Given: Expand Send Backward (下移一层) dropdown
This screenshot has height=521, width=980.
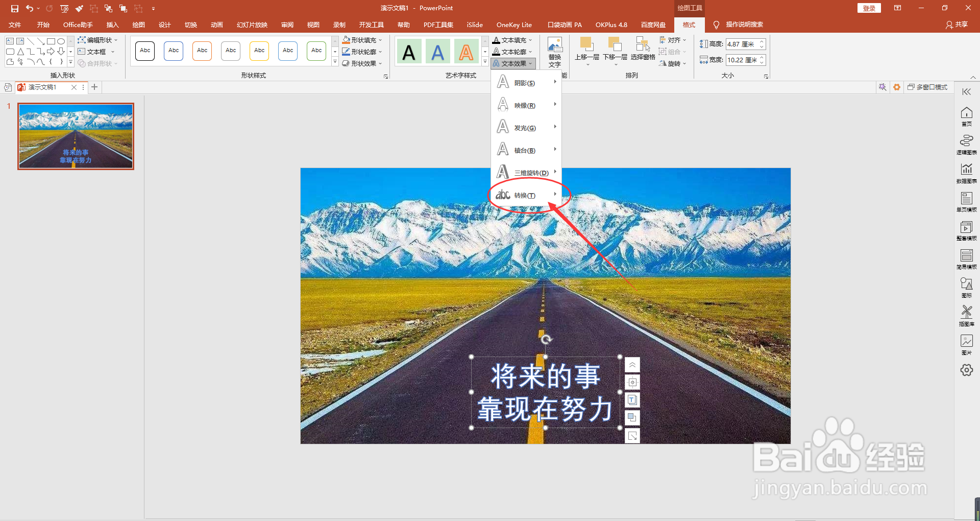Looking at the screenshot, I should 615,64.
